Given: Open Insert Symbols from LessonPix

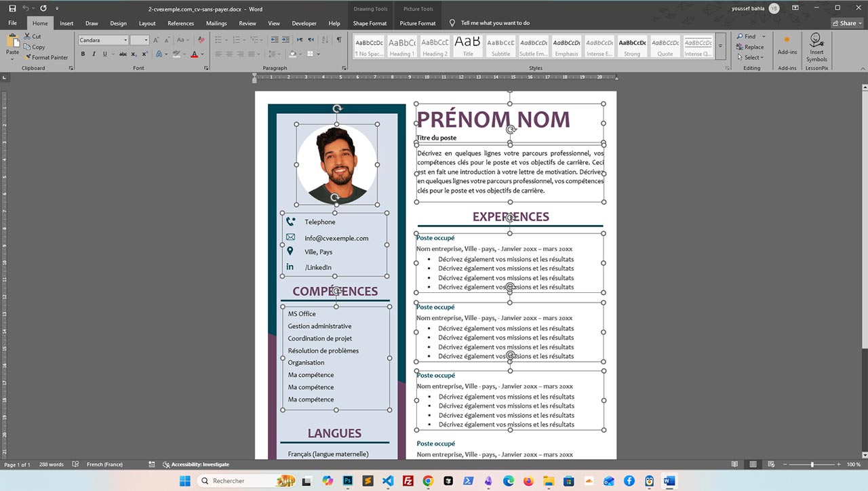Looking at the screenshot, I should [816, 47].
